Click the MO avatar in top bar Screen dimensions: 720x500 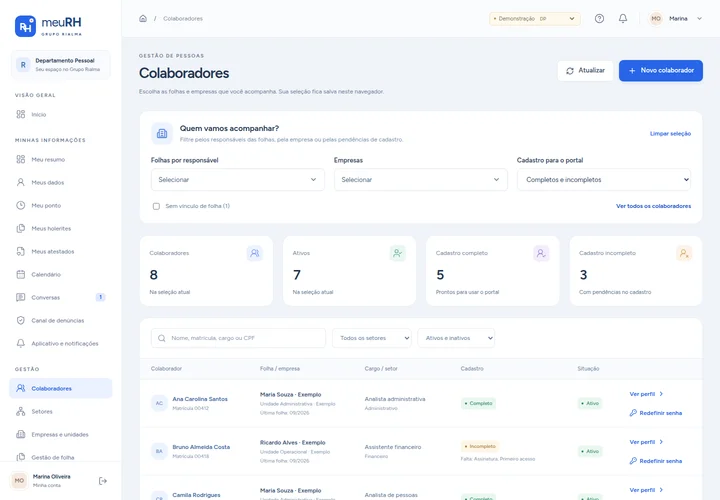point(656,18)
